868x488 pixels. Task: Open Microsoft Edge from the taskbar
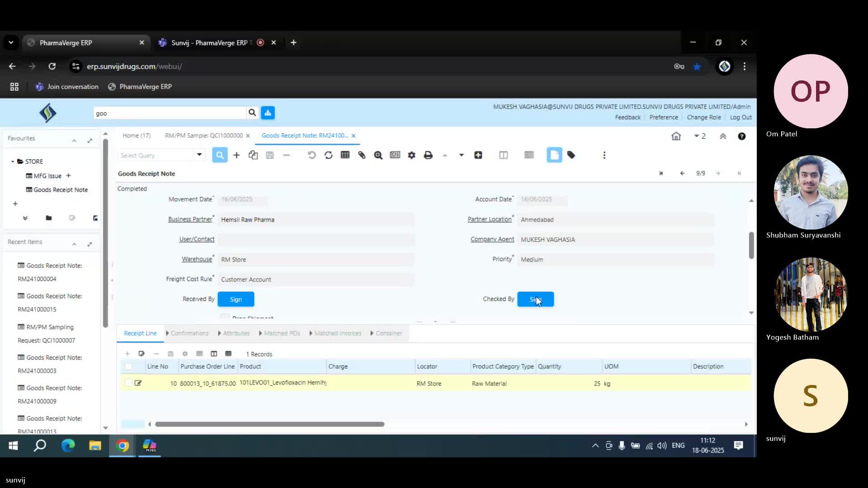click(x=68, y=446)
